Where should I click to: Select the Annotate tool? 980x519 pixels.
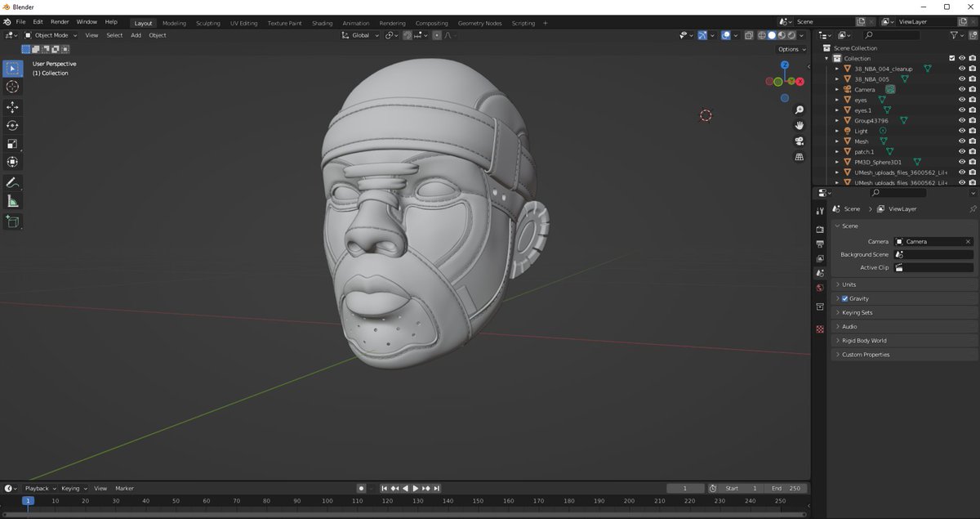12,183
